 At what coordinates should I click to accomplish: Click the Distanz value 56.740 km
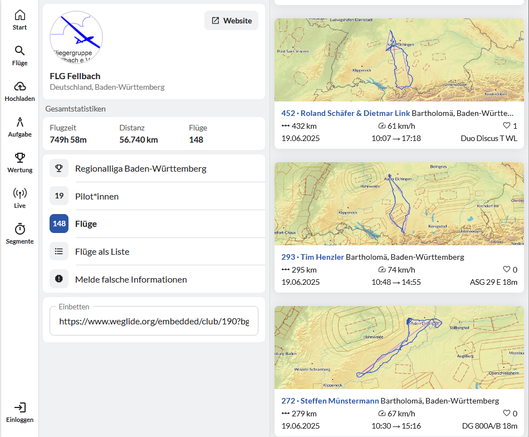click(x=139, y=140)
